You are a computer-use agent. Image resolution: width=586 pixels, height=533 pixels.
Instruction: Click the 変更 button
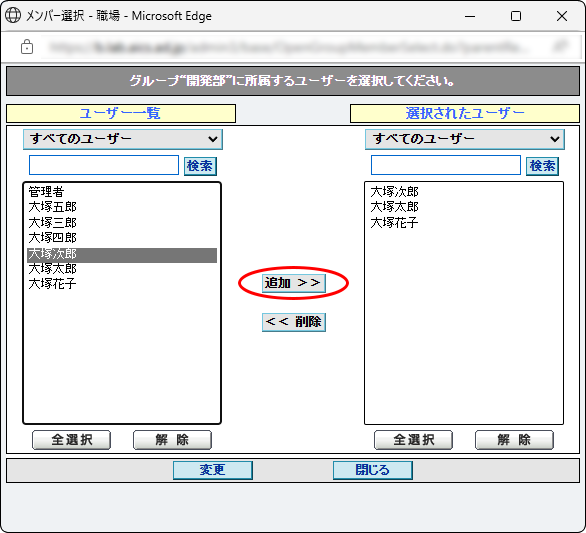click(213, 470)
